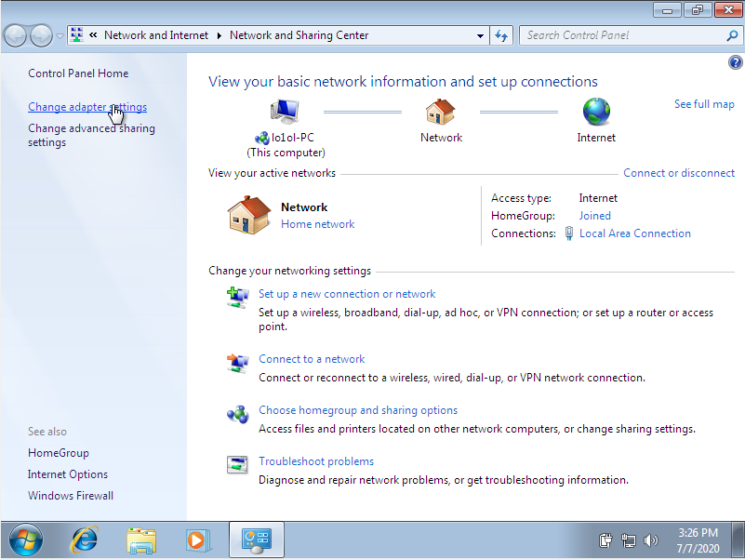Select Network and Internet breadcrumb
Viewport: 745px width, 560px height.
[156, 35]
